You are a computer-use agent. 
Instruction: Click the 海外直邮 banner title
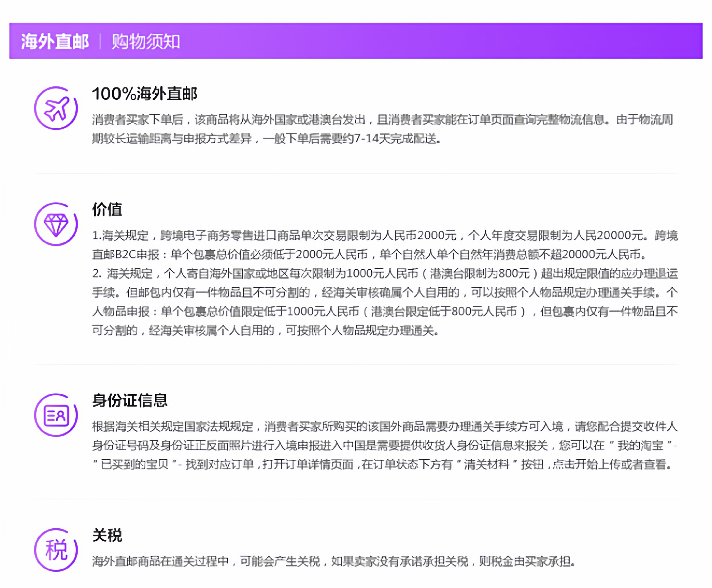pos(55,42)
